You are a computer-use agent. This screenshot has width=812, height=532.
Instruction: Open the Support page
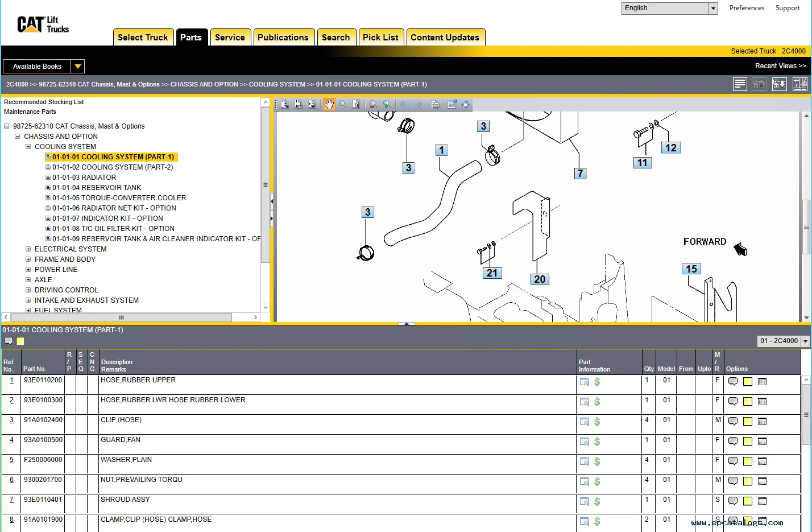[788, 8]
